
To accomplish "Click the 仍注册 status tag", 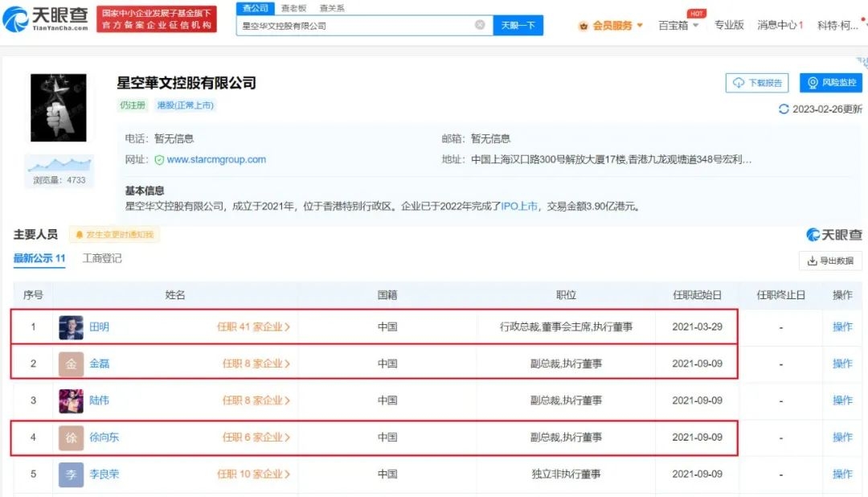I will tap(133, 105).
